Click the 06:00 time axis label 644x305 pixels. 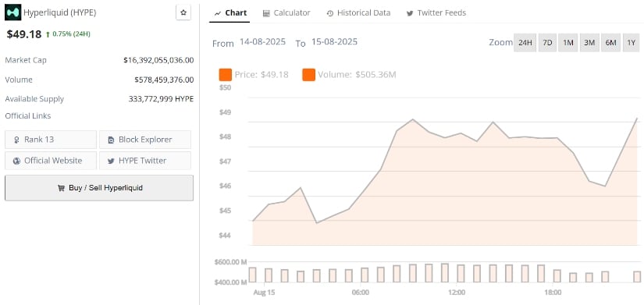click(360, 293)
